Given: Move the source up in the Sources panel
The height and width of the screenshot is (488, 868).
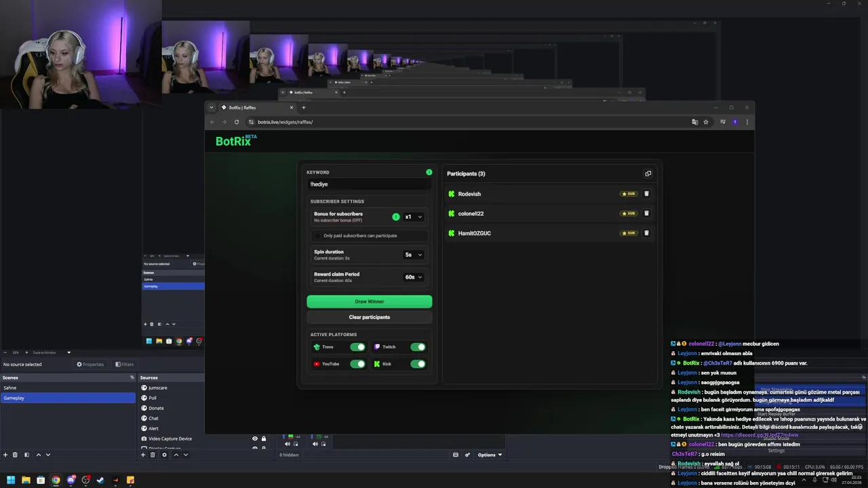Looking at the screenshot, I should coord(176,455).
